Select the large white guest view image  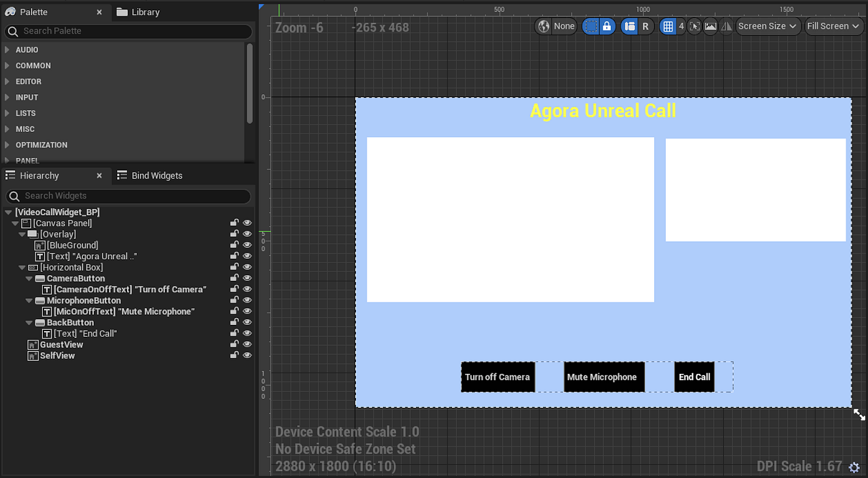[510, 219]
